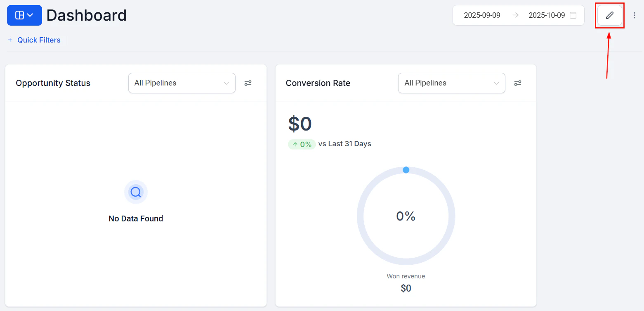Click the calendar icon in the date range picker
This screenshot has height=311, width=644.
coord(573,15)
